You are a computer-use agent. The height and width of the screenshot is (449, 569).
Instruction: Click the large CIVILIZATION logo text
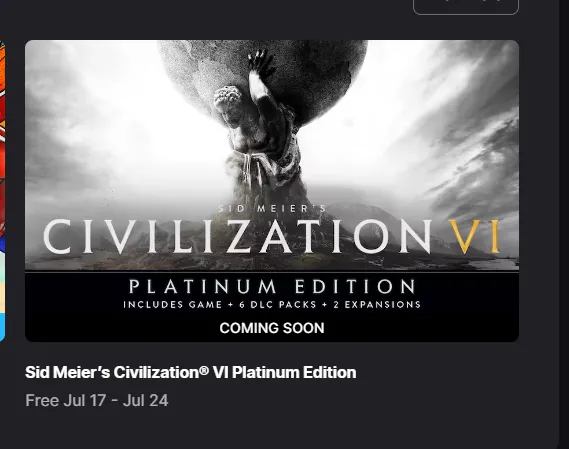pyautogui.click(x=238, y=236)
